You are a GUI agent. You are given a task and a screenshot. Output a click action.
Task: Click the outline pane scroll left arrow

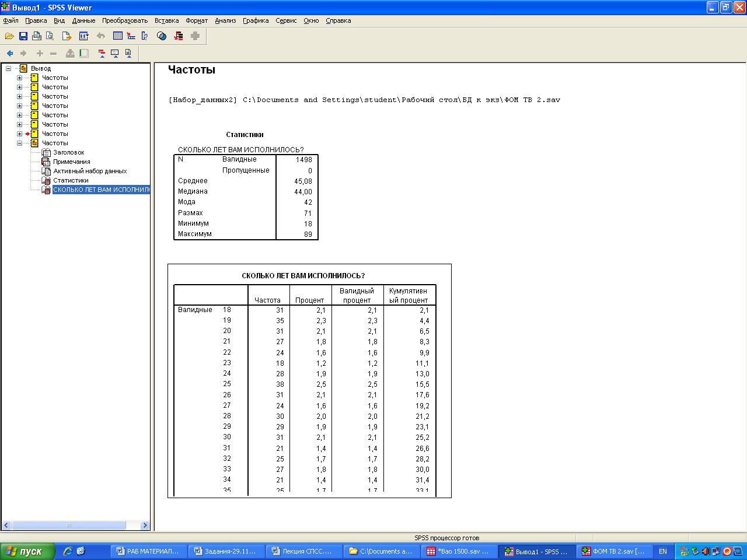(6, 525)
